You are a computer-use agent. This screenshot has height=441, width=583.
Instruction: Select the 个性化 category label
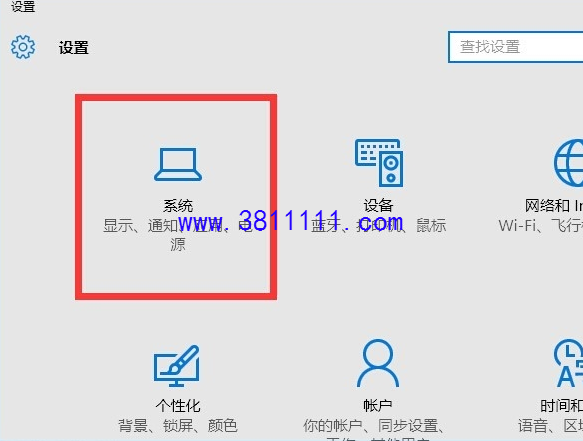178,405
